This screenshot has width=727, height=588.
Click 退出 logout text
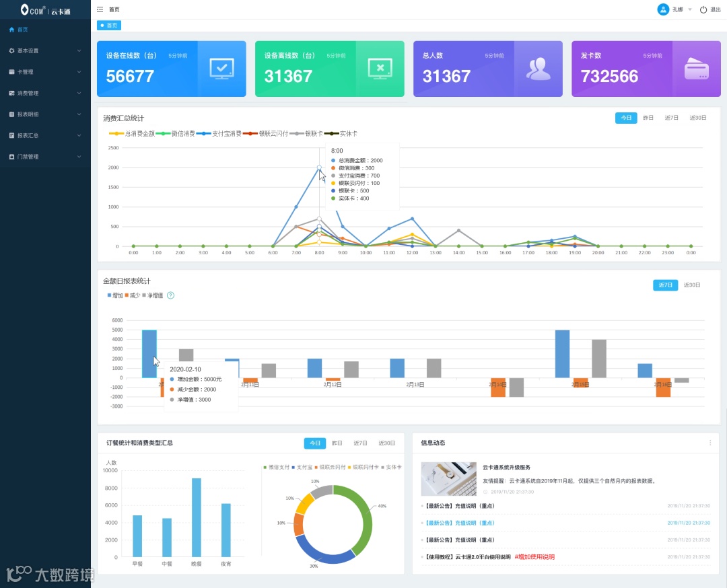(716, 9)
